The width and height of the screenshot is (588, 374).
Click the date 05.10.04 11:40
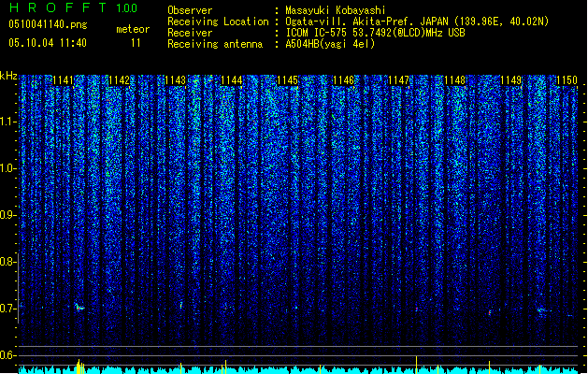pos(48,43)
